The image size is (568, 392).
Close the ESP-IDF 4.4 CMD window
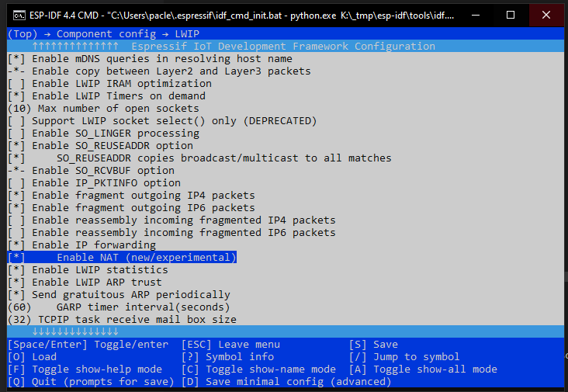pyautogui.click(x=546, y=16)
